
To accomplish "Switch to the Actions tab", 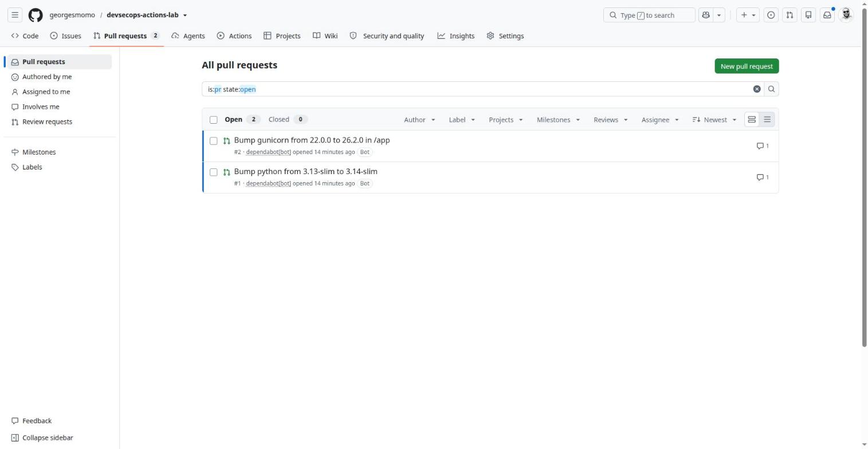I will point(234,36).
